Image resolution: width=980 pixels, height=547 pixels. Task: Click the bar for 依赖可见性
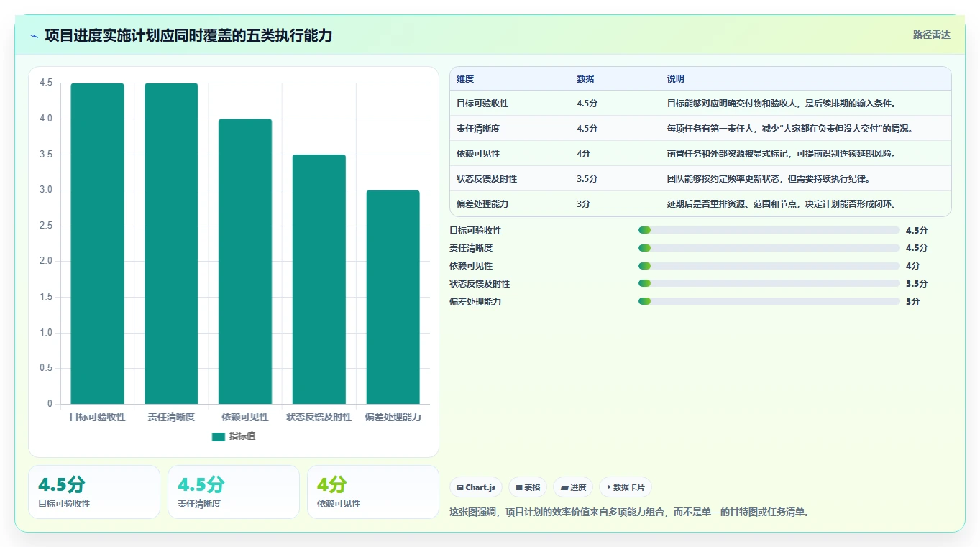(245, 262)
